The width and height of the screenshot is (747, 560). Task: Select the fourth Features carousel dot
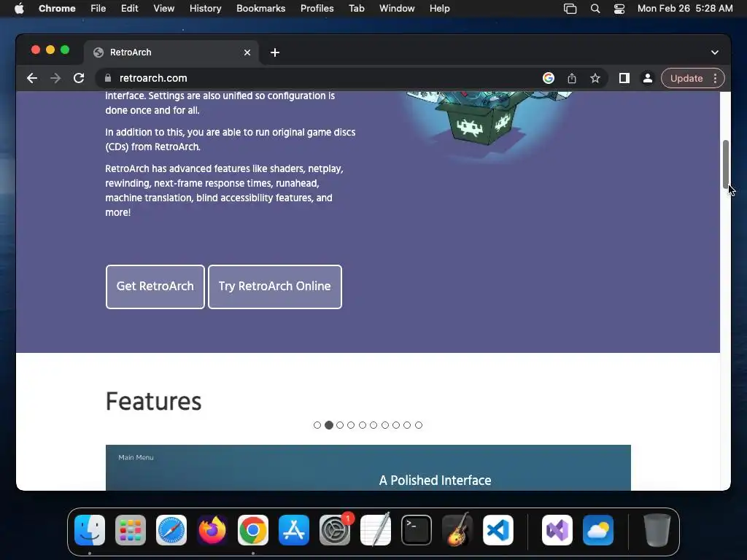tap(351, 425)
